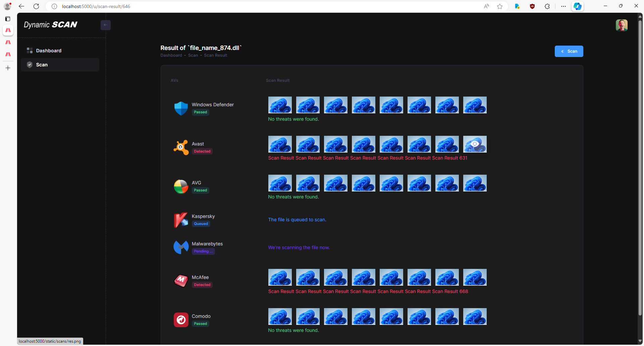
Task: Click the Malwarebytes logo icon
Action: coord(181,247)
